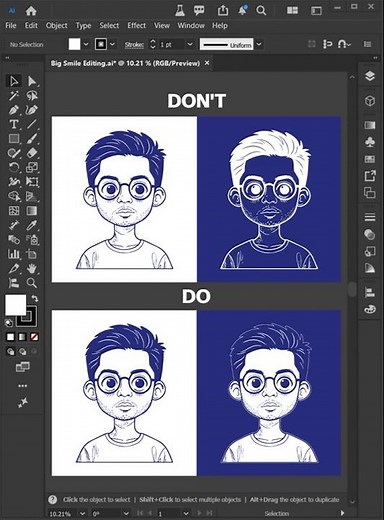The width and height of the screenshot is (384, 520).
Task: Open the Edit menu
Action: tap(31, 26)
